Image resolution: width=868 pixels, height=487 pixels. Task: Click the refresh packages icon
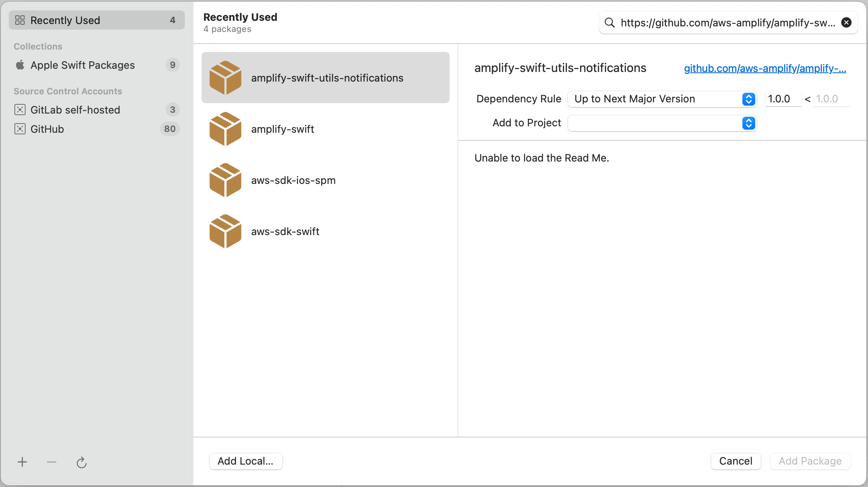pyautogui.click(x=82, y=462)
